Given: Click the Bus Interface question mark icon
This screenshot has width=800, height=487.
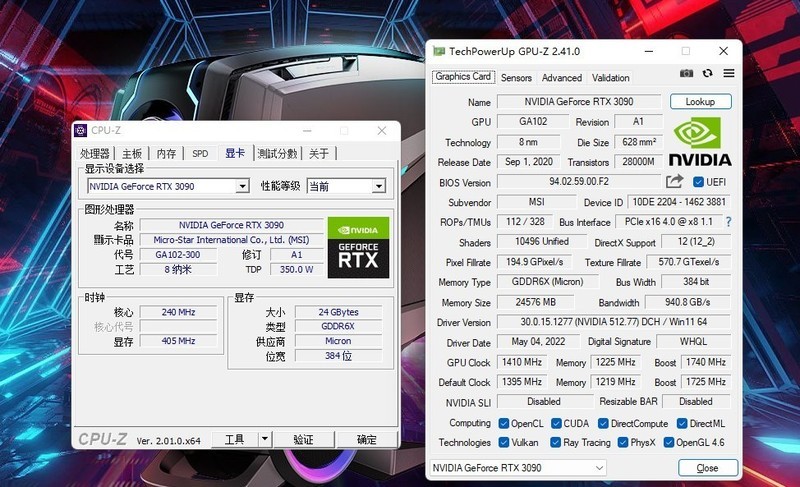Looking at the screenshot, I should tap(728, 221).
